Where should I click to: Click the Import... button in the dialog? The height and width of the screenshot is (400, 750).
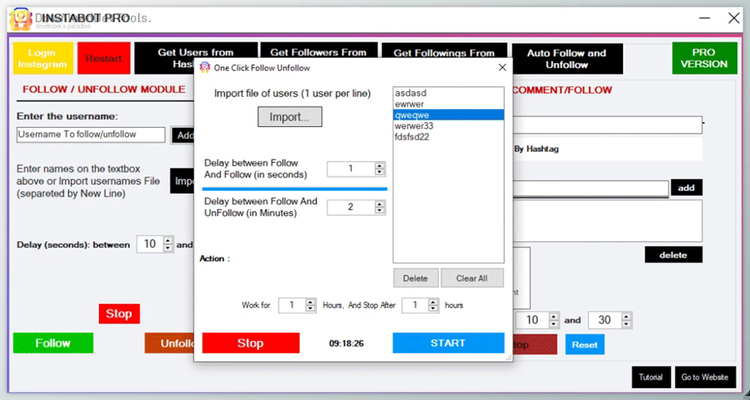pyautogui.click(x=289, y=117)
